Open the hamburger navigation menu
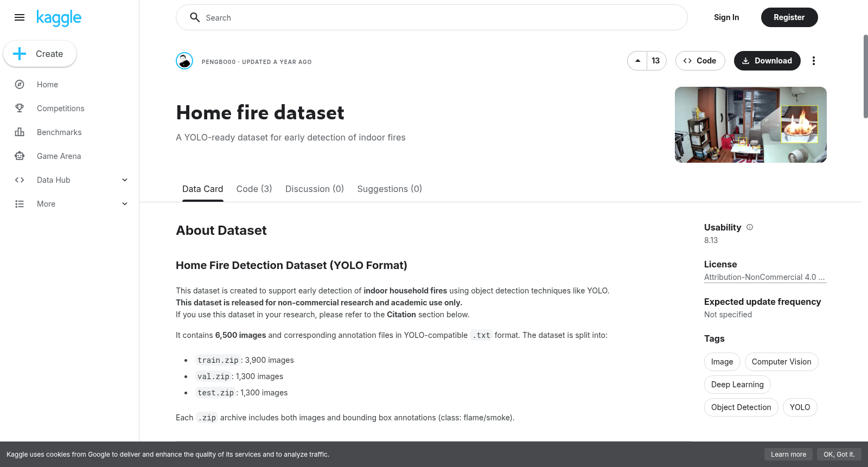 click(x=20, y=17)
